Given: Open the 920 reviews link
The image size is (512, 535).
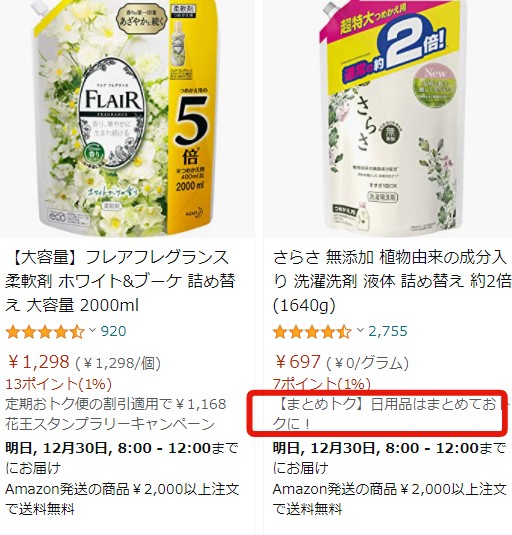Looking at the screenshot, I should click(114, 331).
